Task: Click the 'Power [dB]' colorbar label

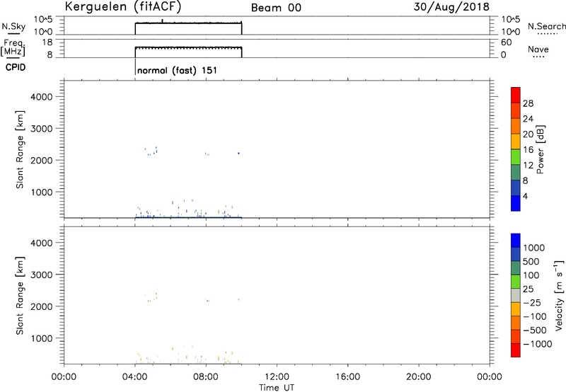Action: (540, 149)
